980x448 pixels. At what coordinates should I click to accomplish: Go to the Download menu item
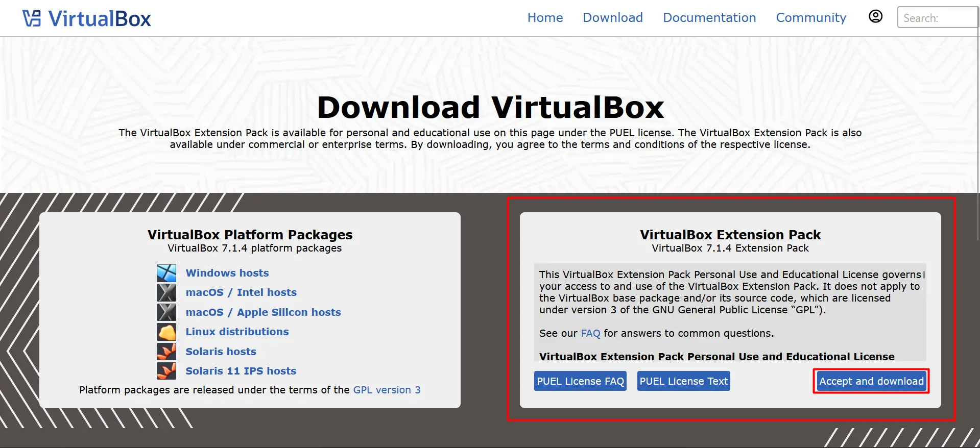[x=612, y=18]
